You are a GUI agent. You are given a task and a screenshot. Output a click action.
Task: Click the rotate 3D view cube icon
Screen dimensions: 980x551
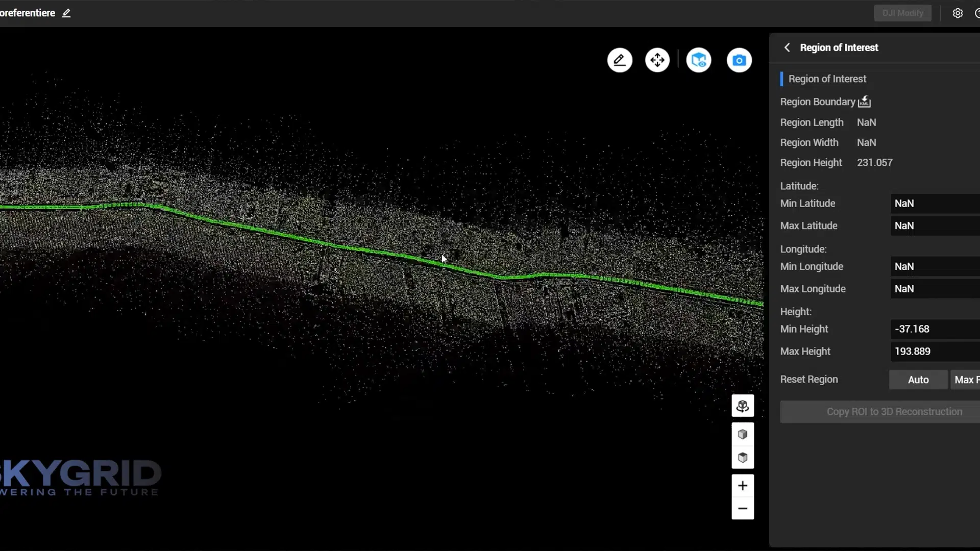pos(743,406)
